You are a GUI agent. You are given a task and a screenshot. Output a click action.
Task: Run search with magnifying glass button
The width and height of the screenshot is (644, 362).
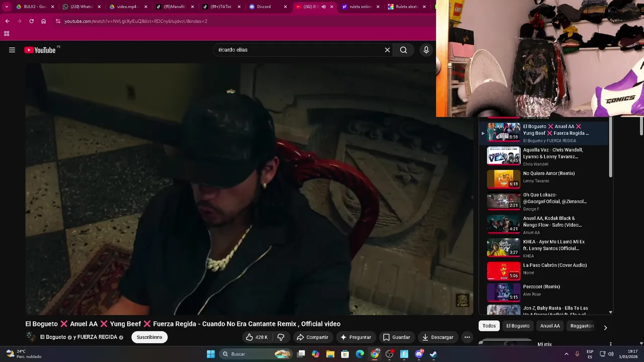click(404, 50)
